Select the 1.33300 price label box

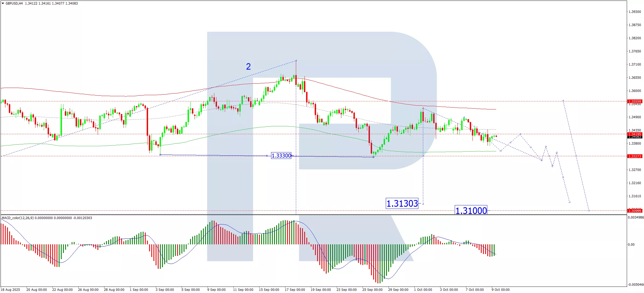coord(281,156)
